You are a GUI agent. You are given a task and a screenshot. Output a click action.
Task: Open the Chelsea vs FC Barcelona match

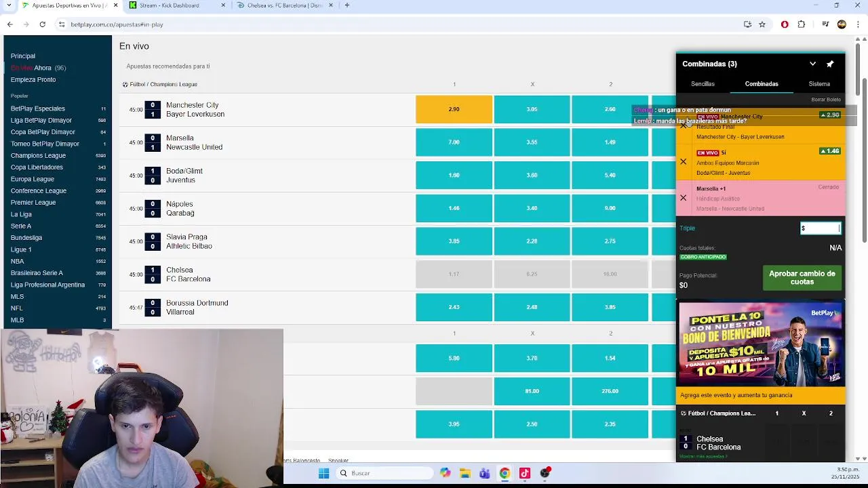pos(189,274)
